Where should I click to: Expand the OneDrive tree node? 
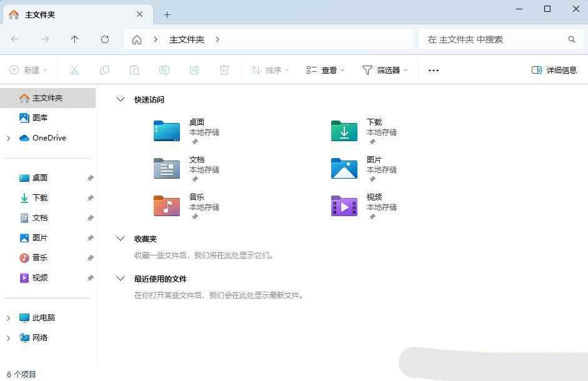[x=8, y=138]
